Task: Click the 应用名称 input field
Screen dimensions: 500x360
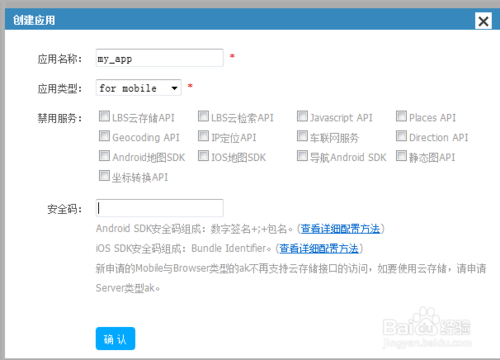Action: pyautogui.click(x=159, y=58)
